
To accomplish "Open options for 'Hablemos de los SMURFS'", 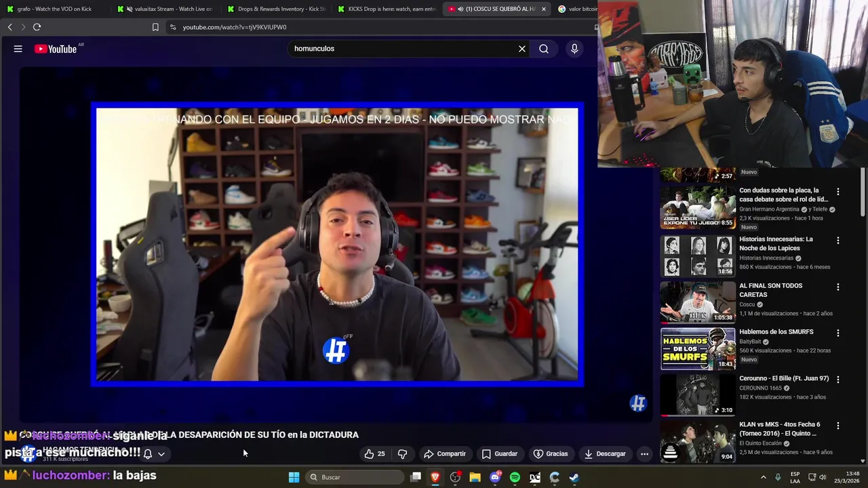I will pyautogui.click(x=837, y=333).
